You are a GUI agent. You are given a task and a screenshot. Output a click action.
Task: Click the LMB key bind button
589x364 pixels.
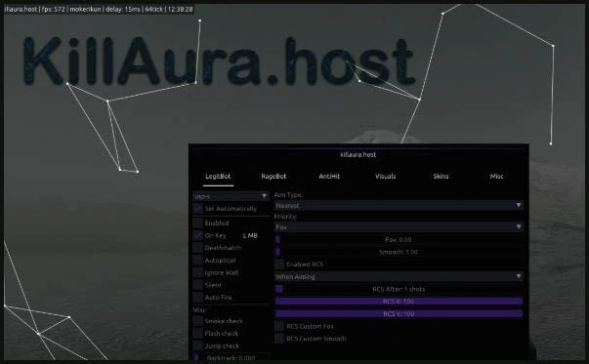coord(250,235)
